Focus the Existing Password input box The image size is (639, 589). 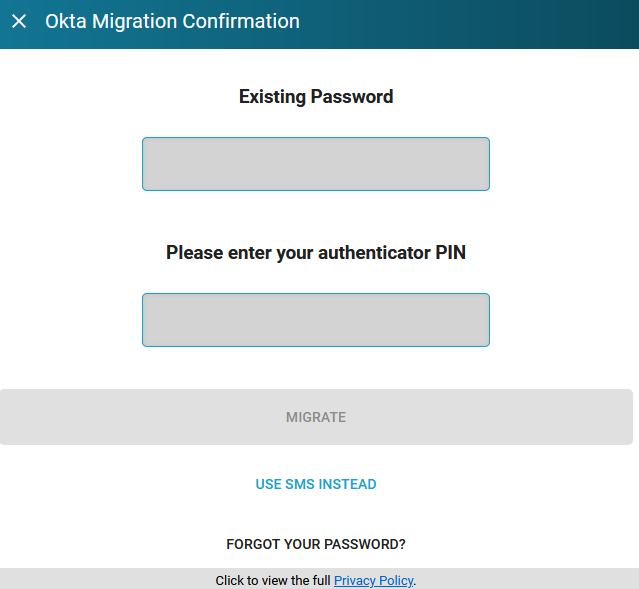pos(316,164)
